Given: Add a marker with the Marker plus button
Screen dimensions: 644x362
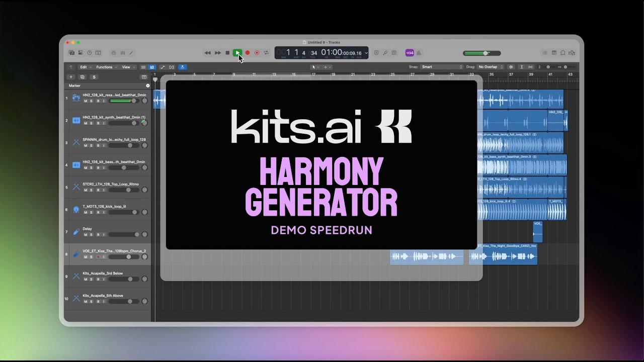Looking at the screenshot, I should [x=147, y=85].
